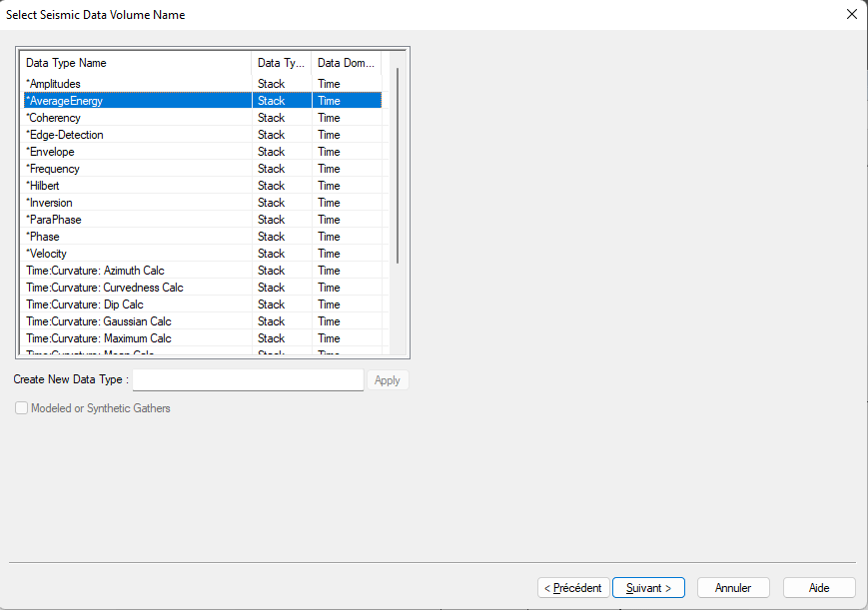Screen dimensions: 868x610
Task: Select the *Velocity data type
Action: (x=47, y=254)
